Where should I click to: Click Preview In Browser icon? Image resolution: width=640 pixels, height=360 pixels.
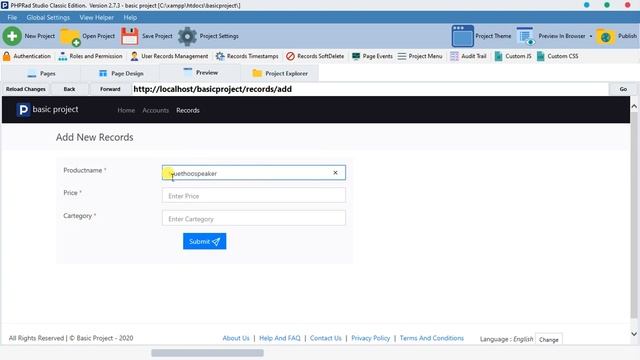tap(525, 36)
